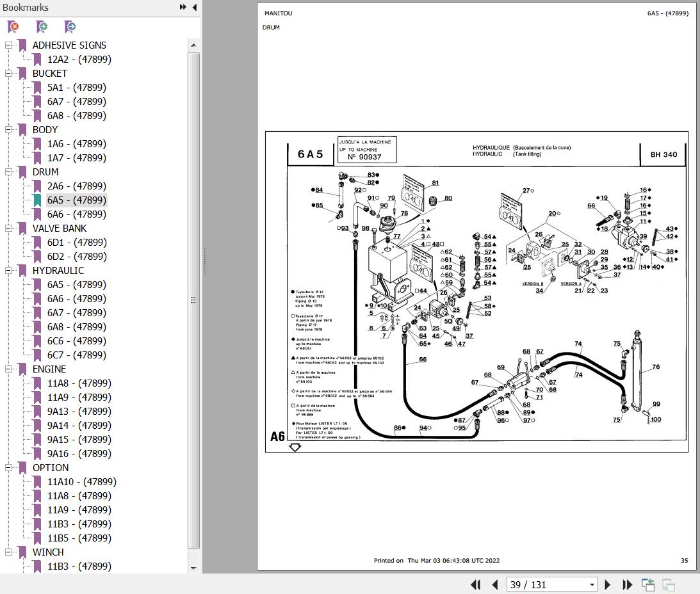
Task: Go to the first page
Action: coord(475,584)
